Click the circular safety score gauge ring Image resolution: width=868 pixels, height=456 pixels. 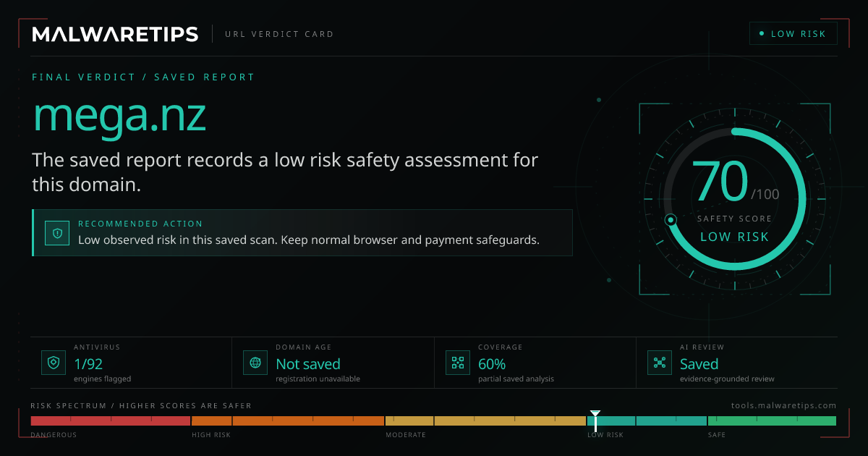tap(734, 199)
